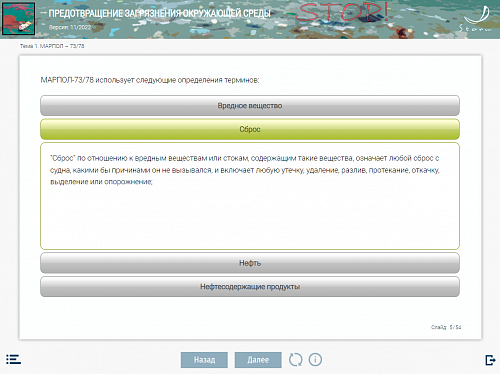Click the exit course icon
The width and height of the screenshot is (500, 374).
click(490, 360)
